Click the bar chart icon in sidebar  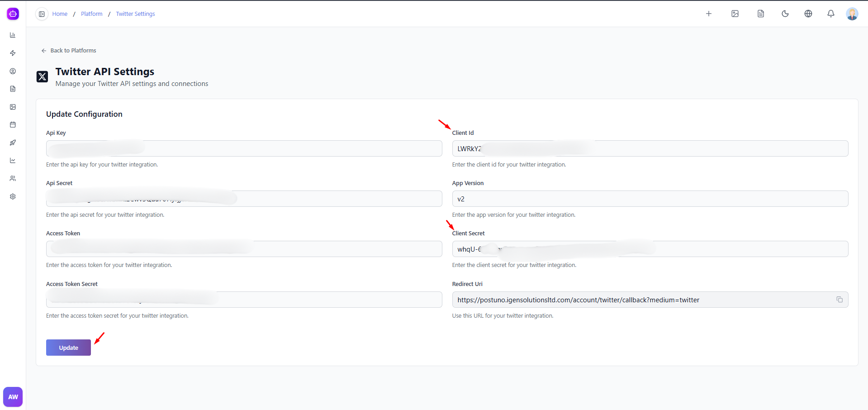click(13, 35)
